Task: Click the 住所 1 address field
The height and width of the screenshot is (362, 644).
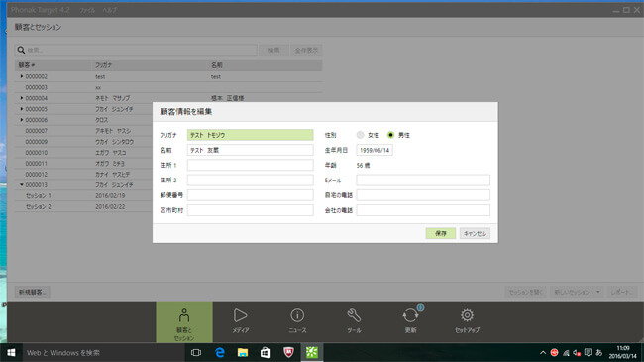Action: (x=250, y=165)
